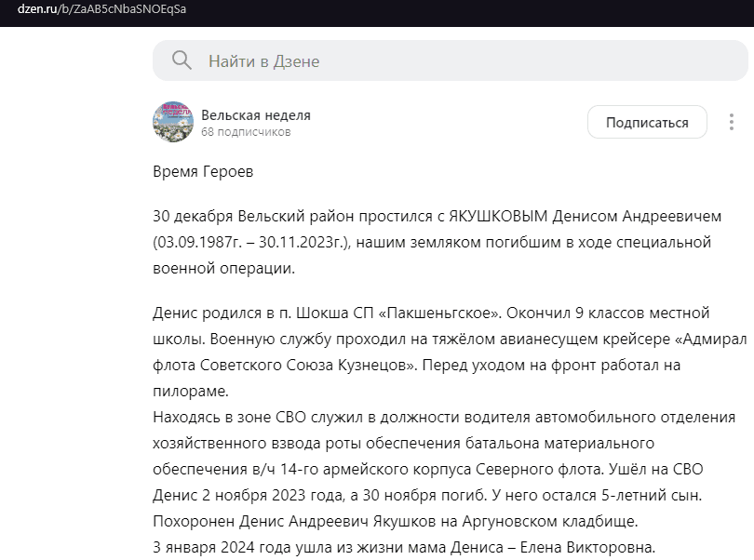Click the 'Время Героев' heading text

(203, 171)
